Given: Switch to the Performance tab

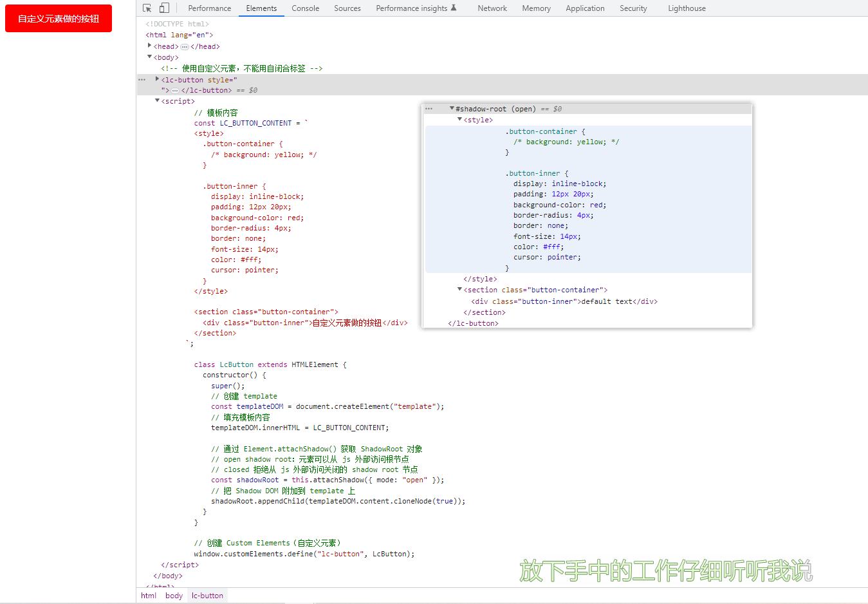Looking at the screenshot, I should tap(210, 8).
